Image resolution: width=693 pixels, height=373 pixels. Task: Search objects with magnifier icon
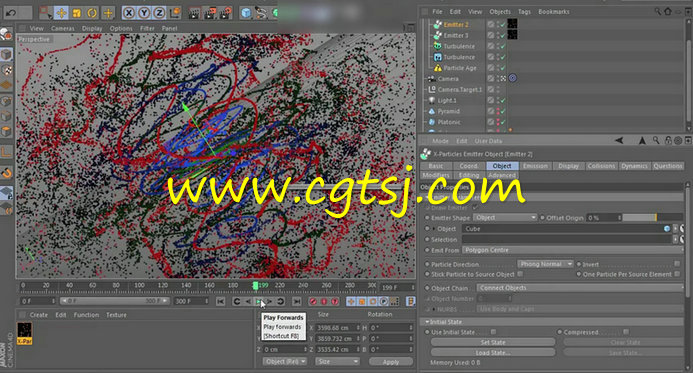click(x=658, y=11)
